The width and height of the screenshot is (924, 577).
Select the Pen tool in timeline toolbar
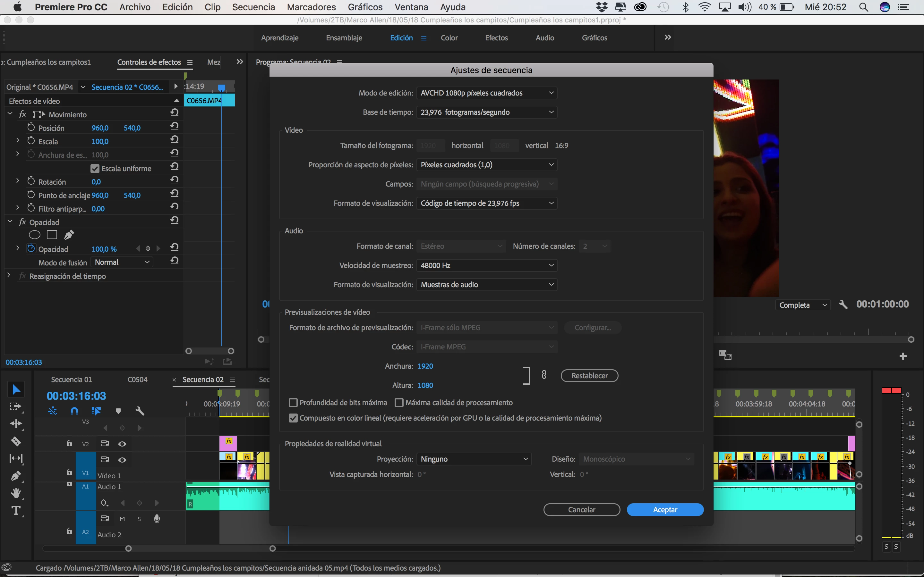(16, 476)
